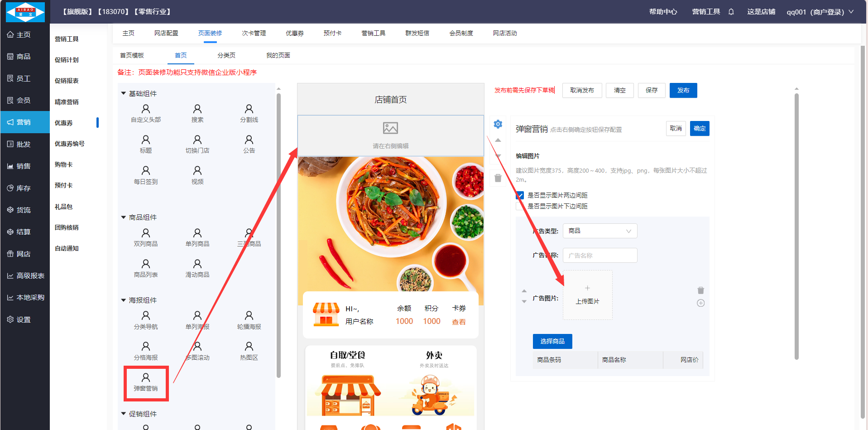Add the 弹窗营销 popup component

tap(146, 382)
